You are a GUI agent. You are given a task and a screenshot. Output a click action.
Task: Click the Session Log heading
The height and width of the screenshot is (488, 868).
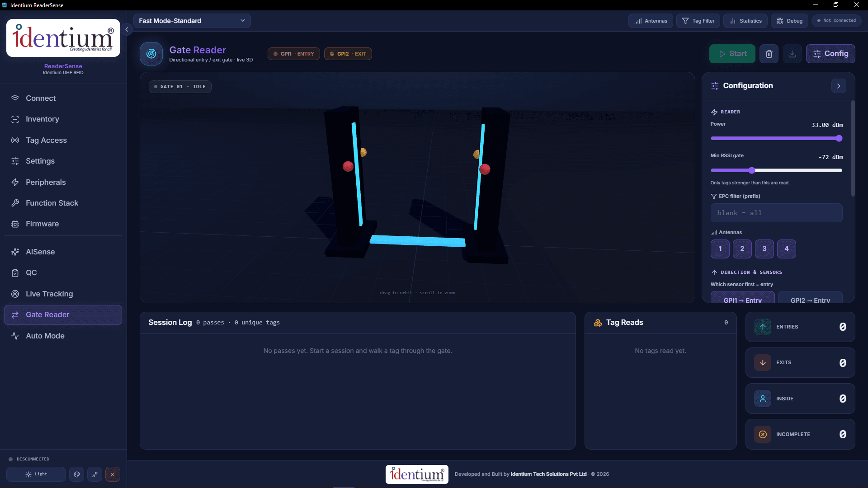pyautogui.click(x=170, y=323)
